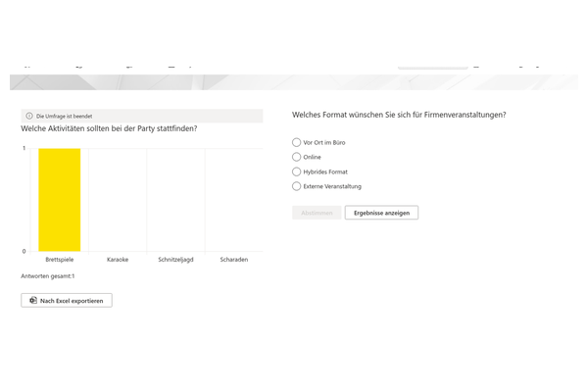Click the greyed-out 'Abstimmen' button
The image size is (588, 392).
(317, 213)
